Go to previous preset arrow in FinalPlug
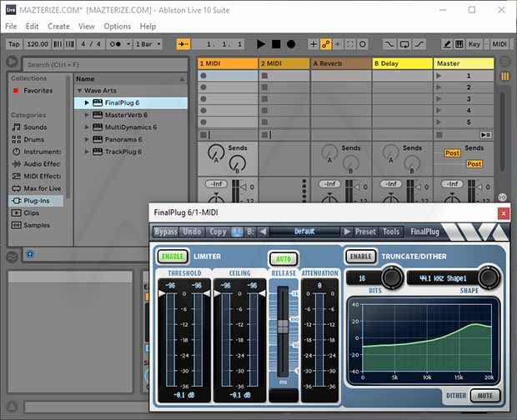This screenshot has width=517, height=420. [264, 232]
